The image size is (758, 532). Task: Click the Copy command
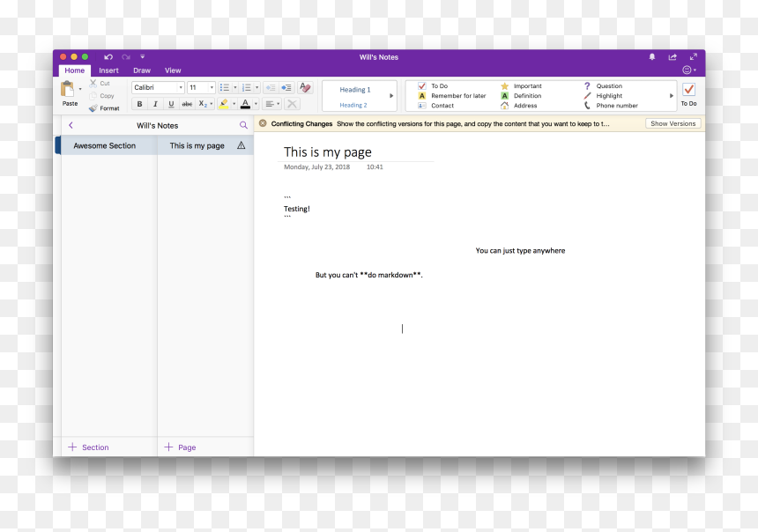pyautogui.click(x=102, y=96)
